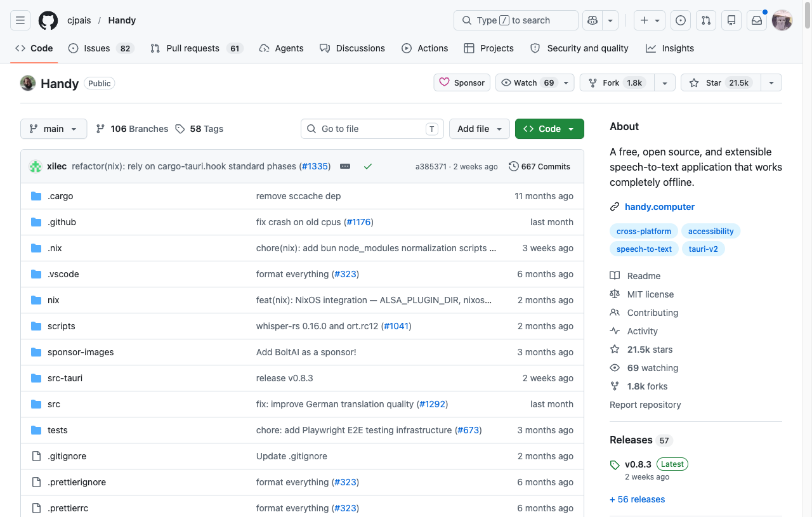This screenshot has height=517, width=812.
Task: Show the commit status green checkmark
Action: click(x=368, y=166)
